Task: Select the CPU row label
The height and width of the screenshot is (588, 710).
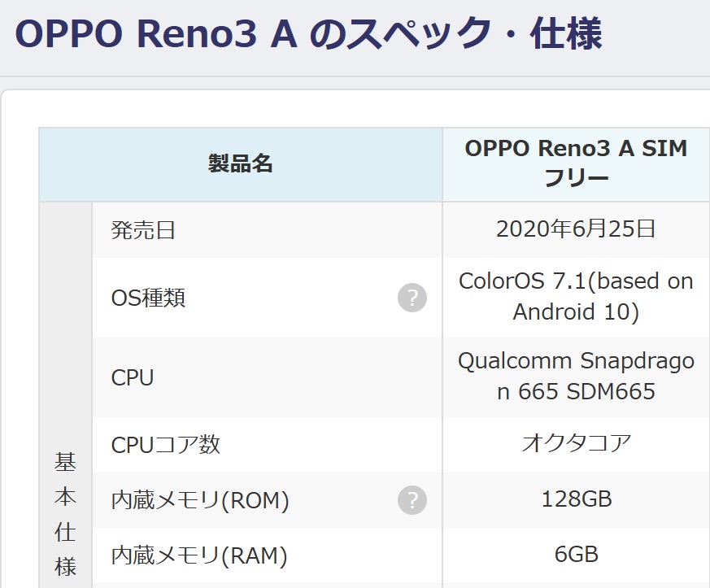Action: (x=133, y=377)
